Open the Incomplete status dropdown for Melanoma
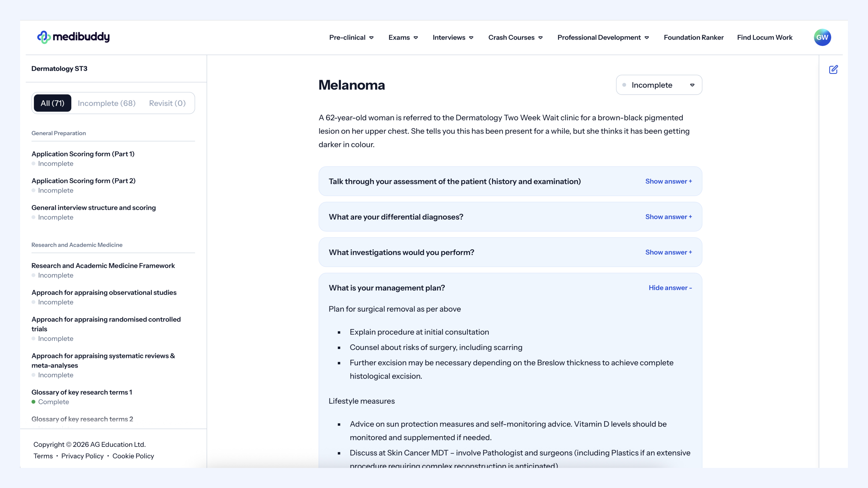The height and width of the screenshot is (488, 868). point(659,85)
